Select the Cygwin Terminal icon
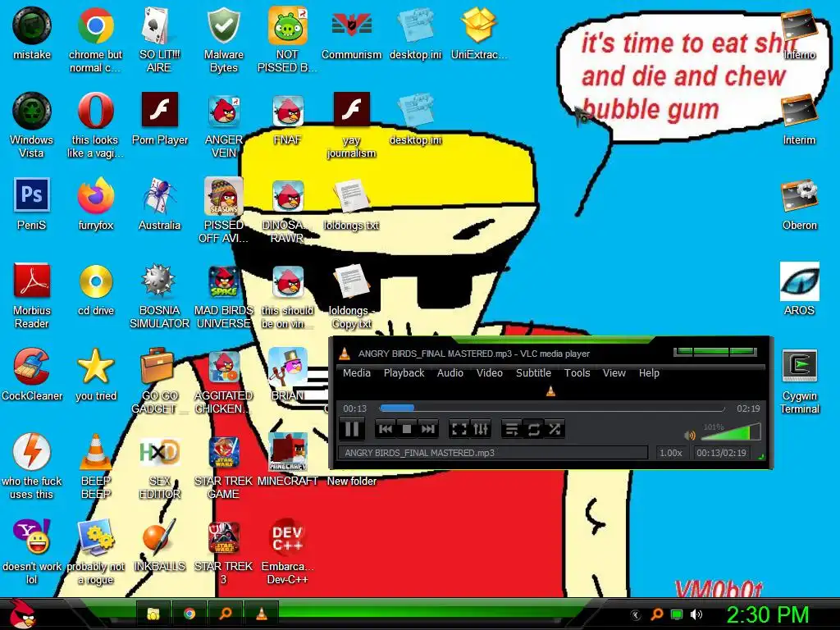 click(799, 381)
